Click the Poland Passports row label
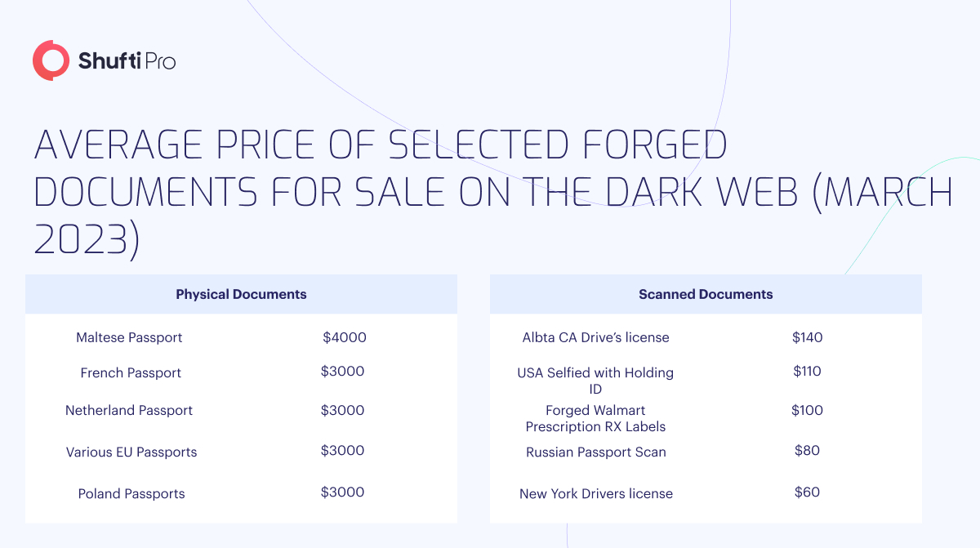The image size is (980, 548). [131, 494]
